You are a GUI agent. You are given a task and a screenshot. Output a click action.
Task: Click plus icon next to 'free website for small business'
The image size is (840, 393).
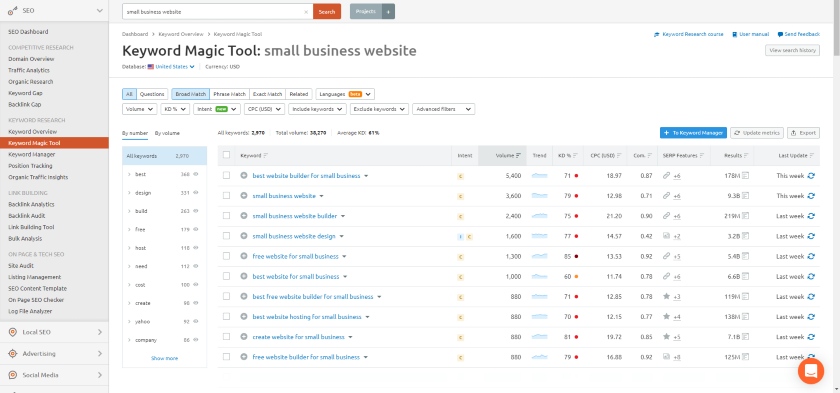pos(244,256)
